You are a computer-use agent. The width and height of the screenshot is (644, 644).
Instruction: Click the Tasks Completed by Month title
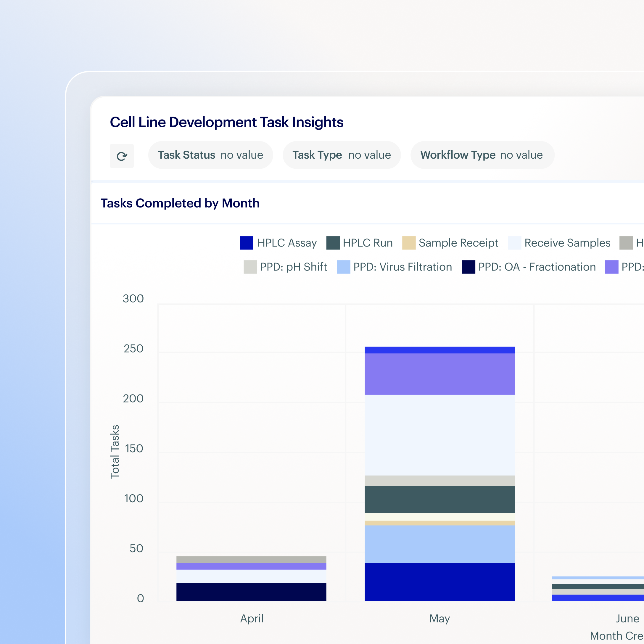pos(180,203)
